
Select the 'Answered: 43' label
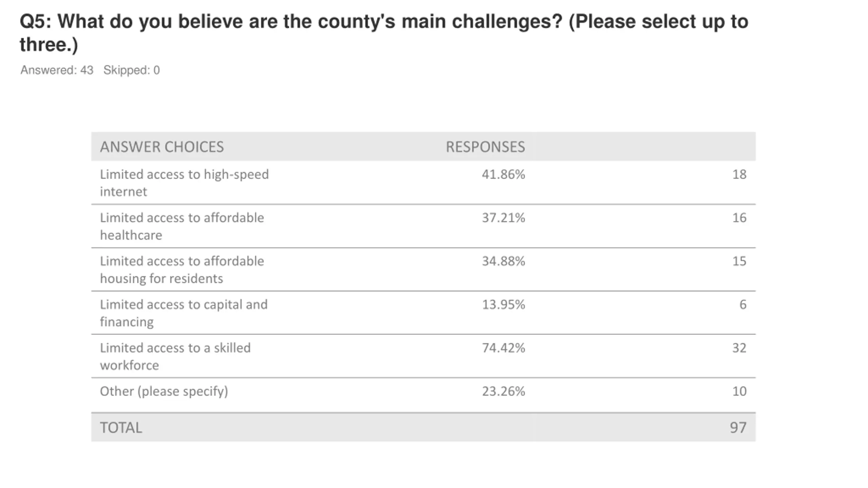(x=57, y=70)
